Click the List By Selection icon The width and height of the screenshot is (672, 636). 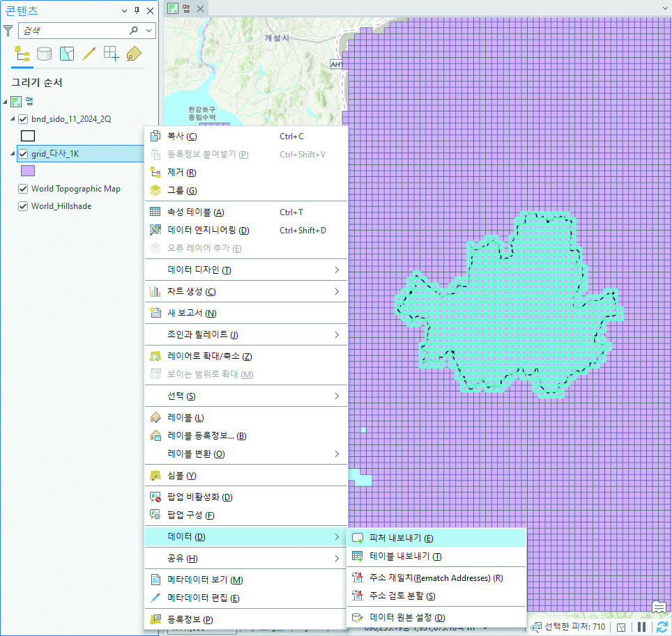coord(66,54)
